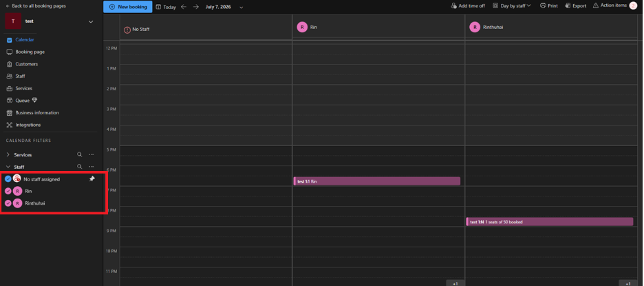The width and height of the screenshot is (644, 286).
Task: Open the Calendar section
Action: (x=25, y=40)
